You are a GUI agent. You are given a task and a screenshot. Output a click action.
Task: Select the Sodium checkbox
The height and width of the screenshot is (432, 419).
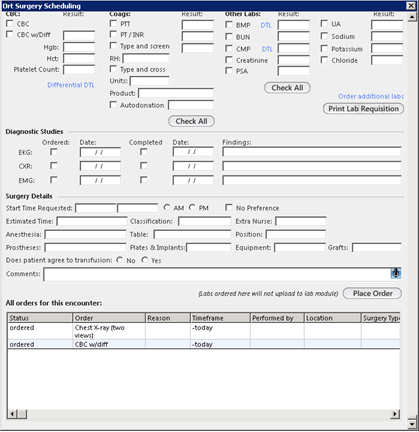[x=324, y=36]
